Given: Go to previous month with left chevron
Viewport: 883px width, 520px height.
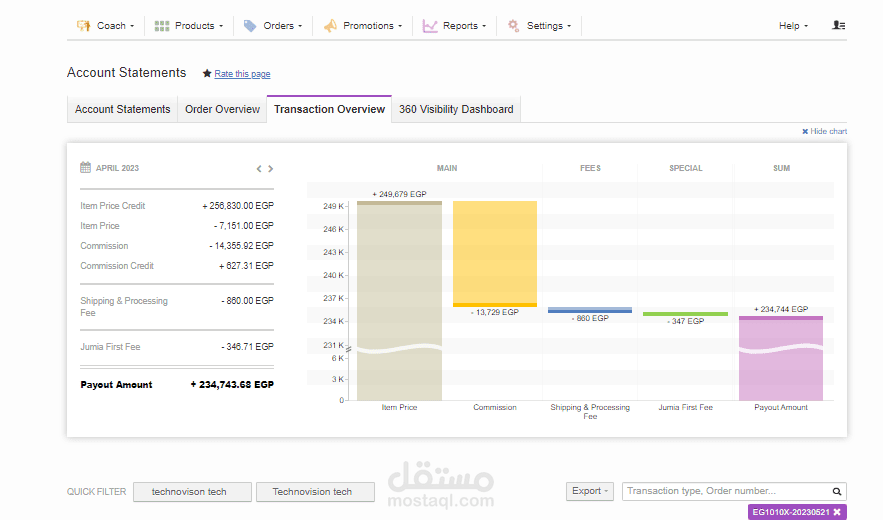Looking at the screenshot, I should click(x=259, y=168).
